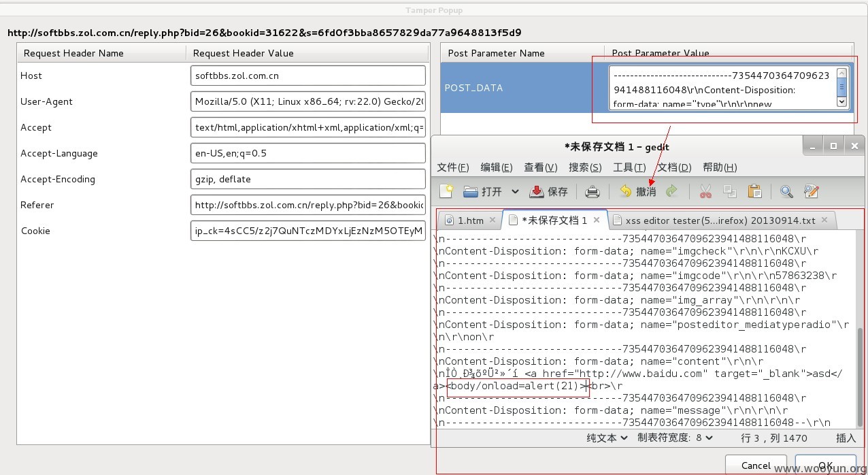
Task: Undo last edit with 撤消
Action: (638, 192)
